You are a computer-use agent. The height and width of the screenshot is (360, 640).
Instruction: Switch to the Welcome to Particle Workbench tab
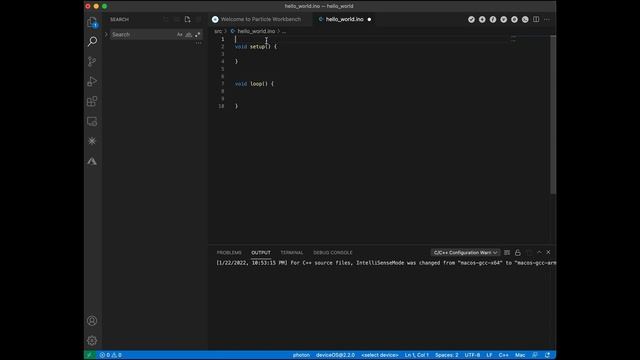tap(261, 19)
